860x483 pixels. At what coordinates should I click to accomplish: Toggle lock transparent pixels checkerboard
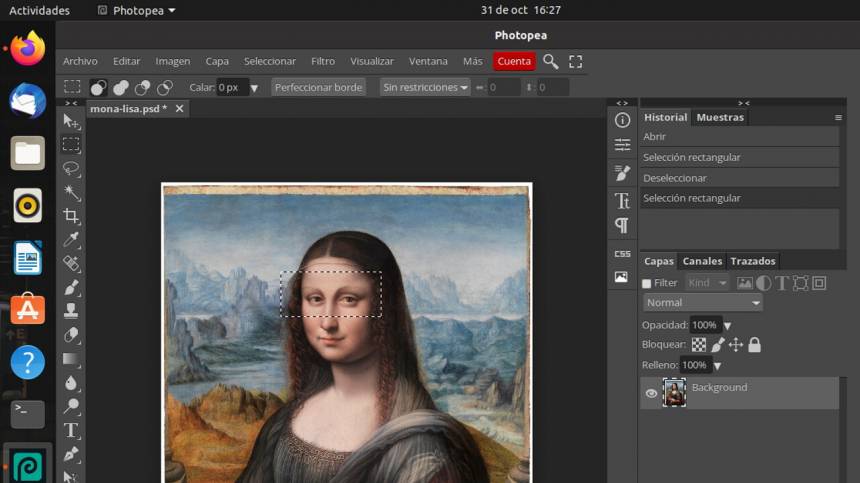click(x=699, y=345)
